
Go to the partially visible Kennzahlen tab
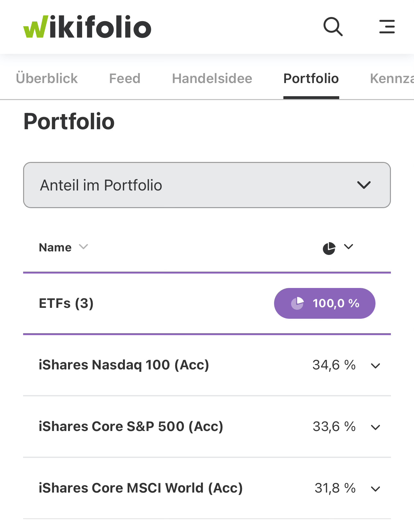pos(392,79)
